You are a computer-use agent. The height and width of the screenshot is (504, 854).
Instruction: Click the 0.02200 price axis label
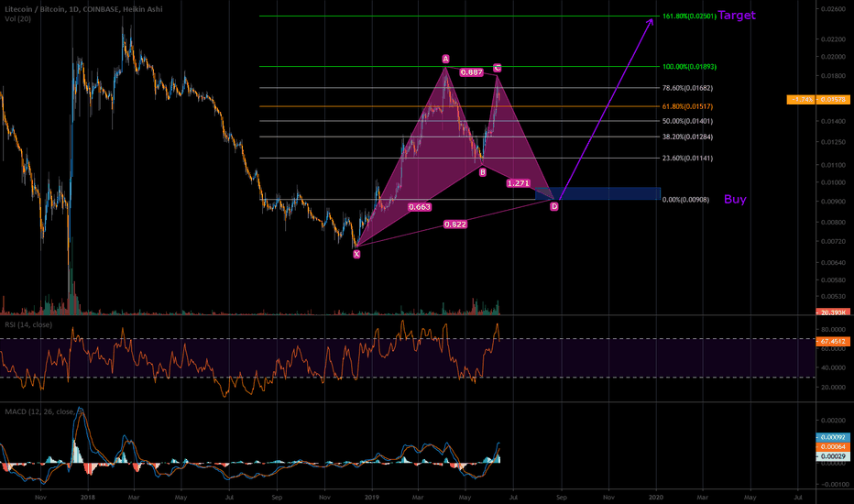coord(833,39)
